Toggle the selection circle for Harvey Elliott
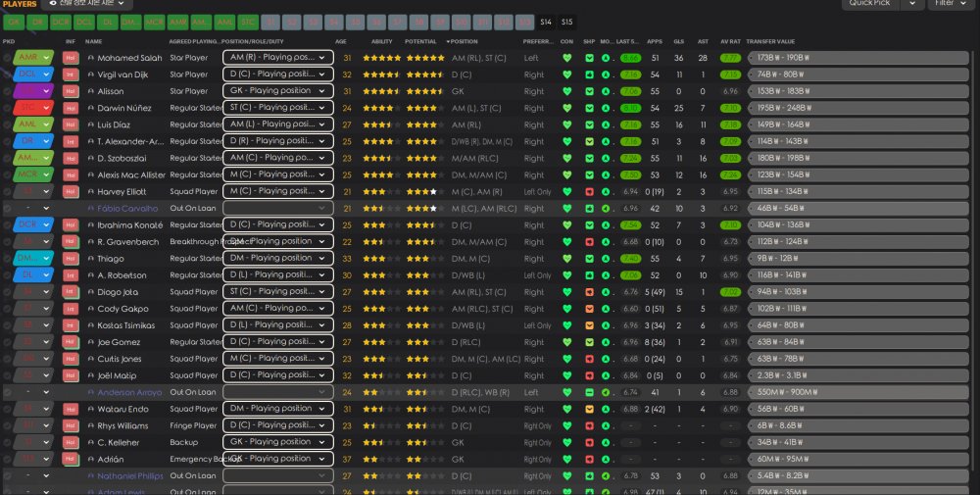This screenshot has height=495, width=980. pos(7,192)
